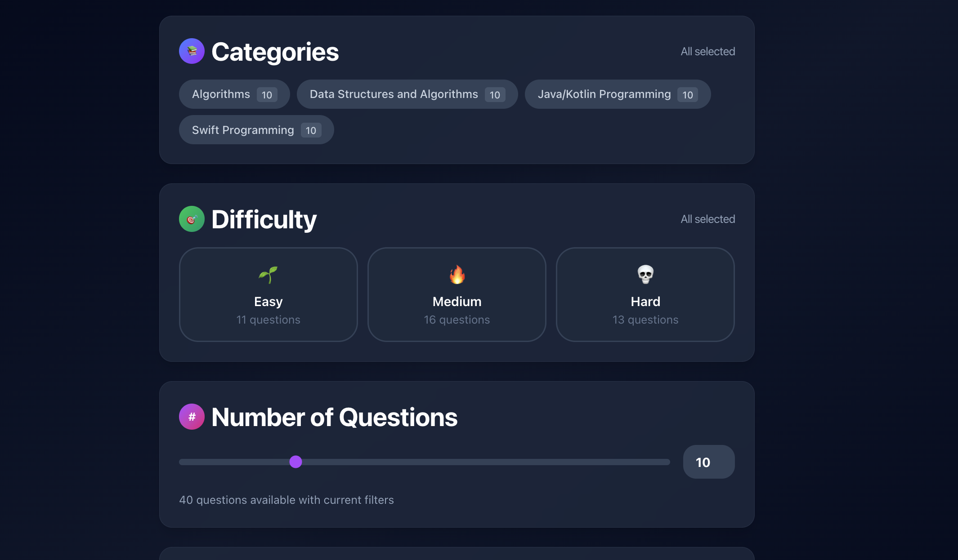
Task: Click the '40 questions available' status text
Action: pyautogui.click(x=286, y=500)
